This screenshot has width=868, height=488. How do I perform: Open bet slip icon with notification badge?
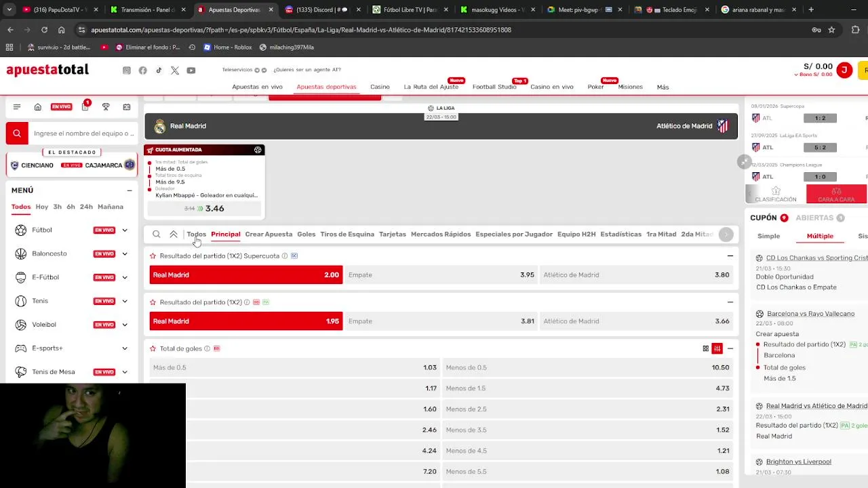tap(85, 106)
